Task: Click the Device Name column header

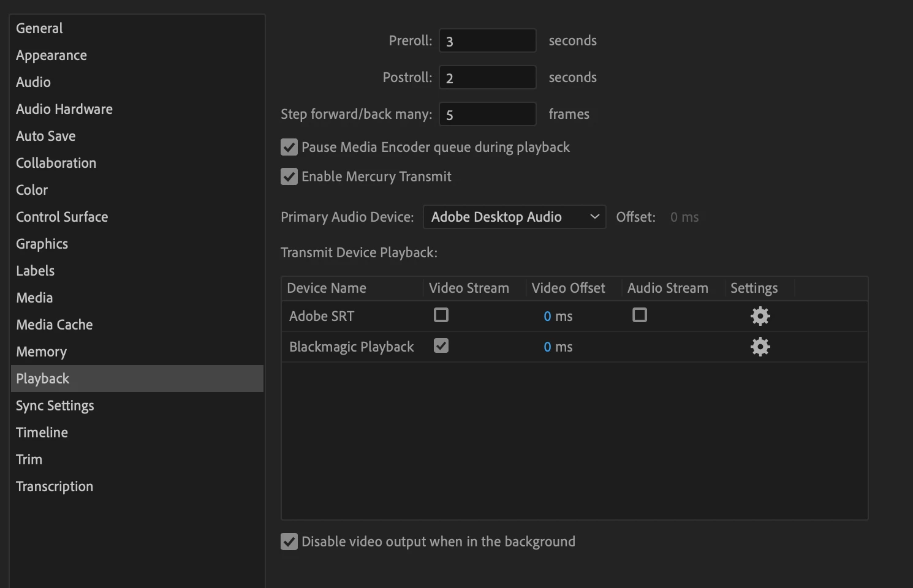Action: [x=327, y=288]
